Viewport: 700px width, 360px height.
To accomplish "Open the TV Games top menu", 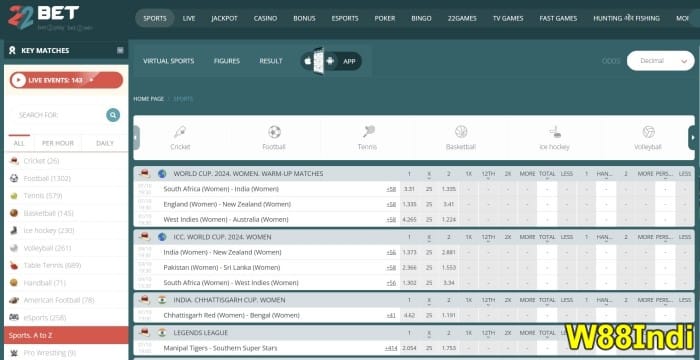I will click(x=508, y=18).
